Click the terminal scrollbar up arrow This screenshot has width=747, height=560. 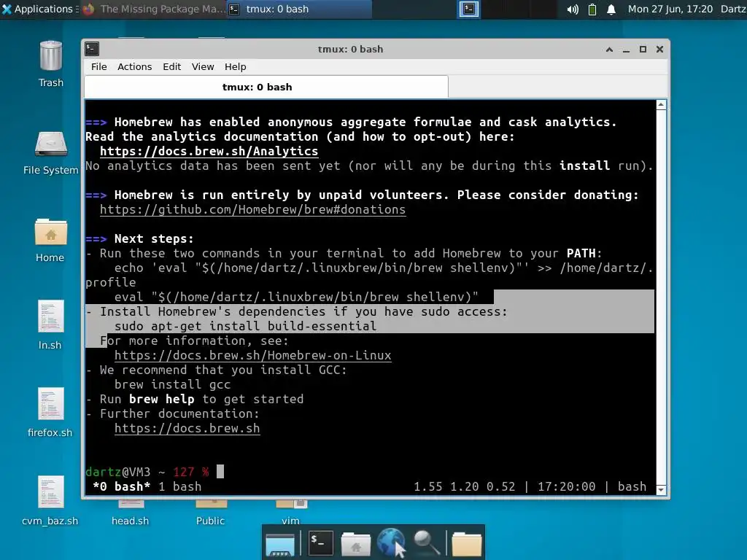[661, 105]
